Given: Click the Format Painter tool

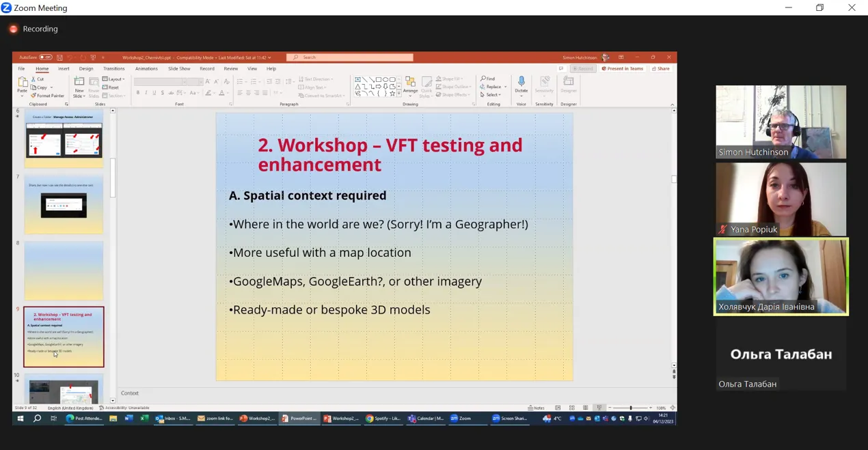Looking at the screenshot, I should tap(47, 96).
